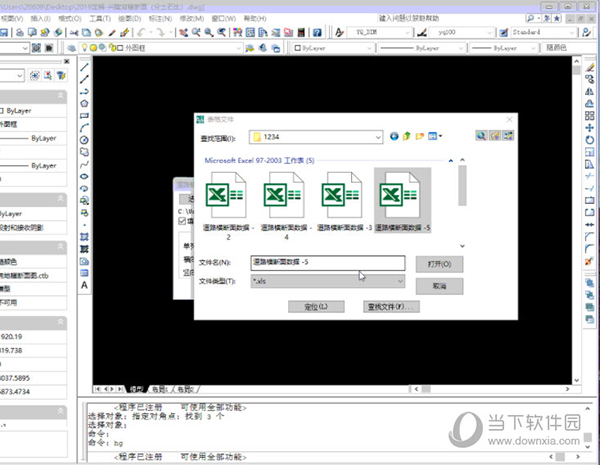600x465 pixels.
Task: Select the Line draw tool
Action: tap(85, 67)
